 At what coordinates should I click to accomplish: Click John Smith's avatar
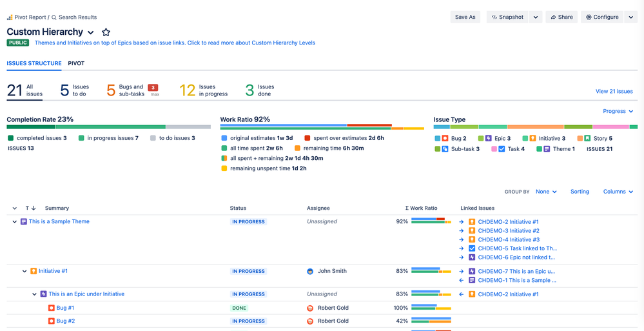click(310, 272)
